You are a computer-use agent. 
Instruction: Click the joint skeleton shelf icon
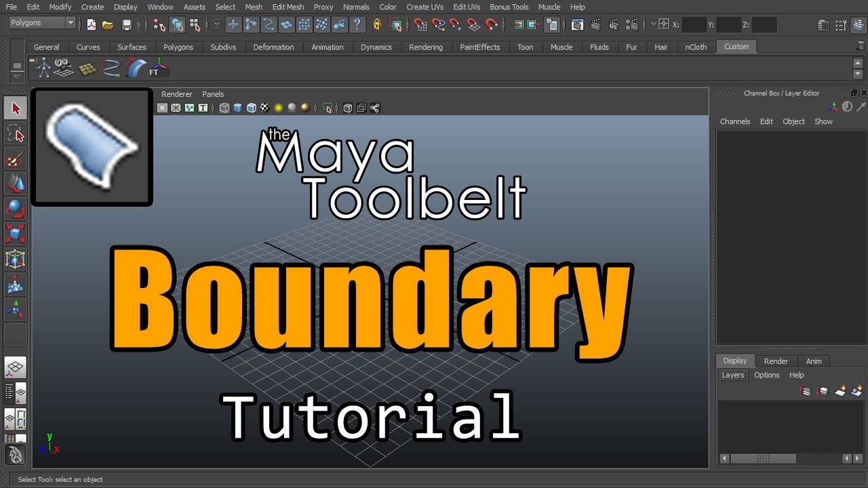(x=43, y=68)
